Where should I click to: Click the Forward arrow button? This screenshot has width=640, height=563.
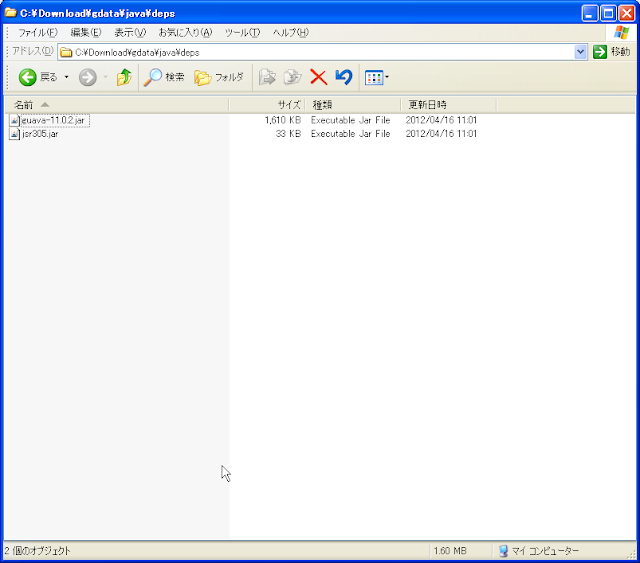(87, 77)
